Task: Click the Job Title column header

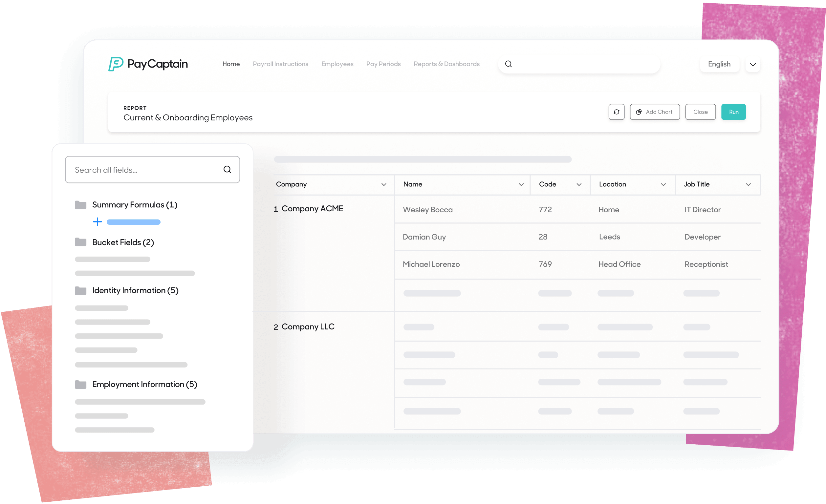Action: coord(717,185)
